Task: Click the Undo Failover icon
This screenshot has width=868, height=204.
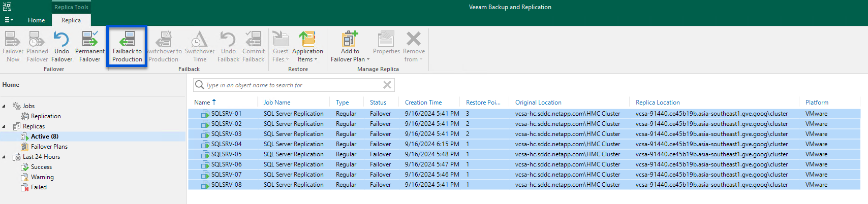Action: (61, 40)
